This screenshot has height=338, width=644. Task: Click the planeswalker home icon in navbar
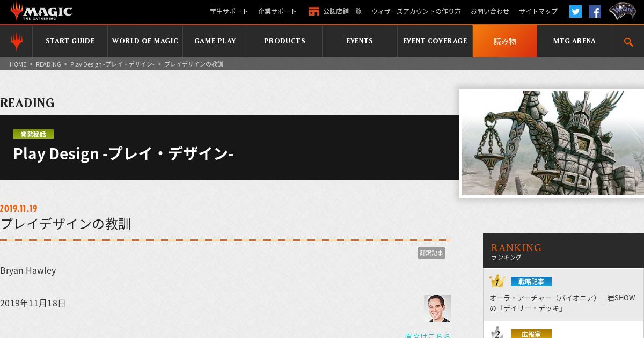point(17,41)
